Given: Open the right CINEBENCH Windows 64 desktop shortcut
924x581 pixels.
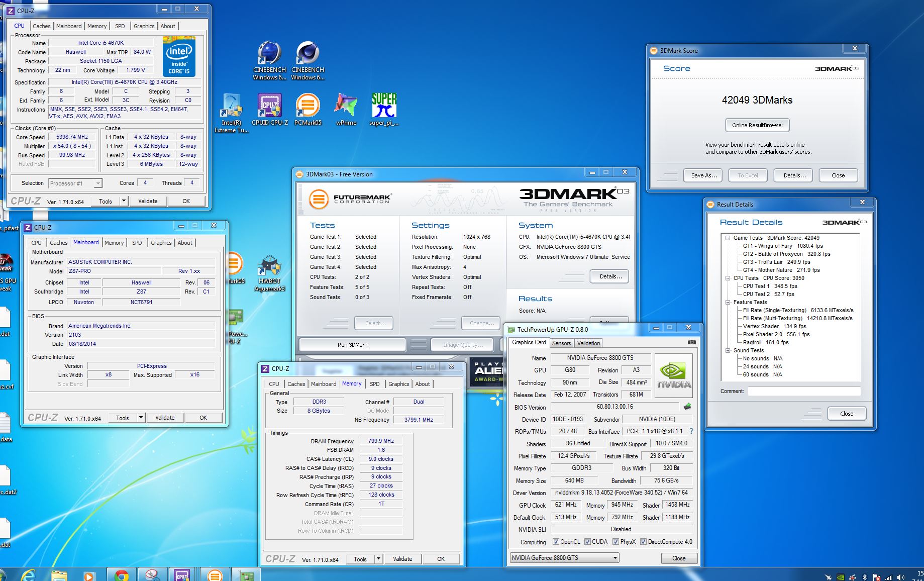Looking at the screenshot, I should [307, 60].
